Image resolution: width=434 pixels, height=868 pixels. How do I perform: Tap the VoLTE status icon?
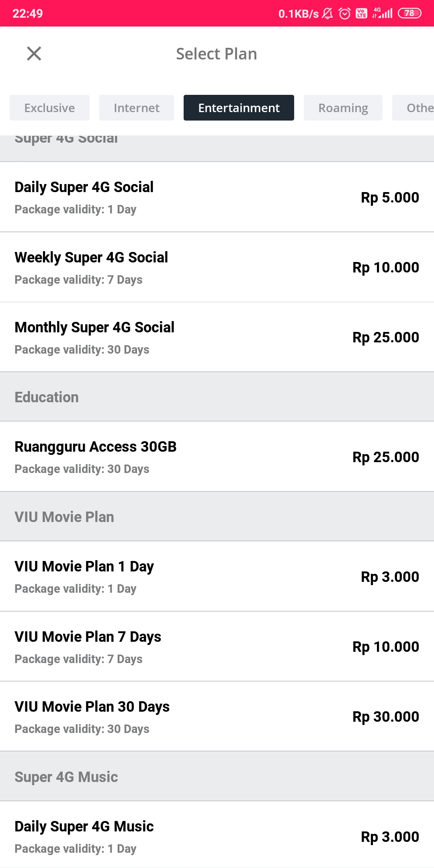pyautogui.click(x=361, y=14)
